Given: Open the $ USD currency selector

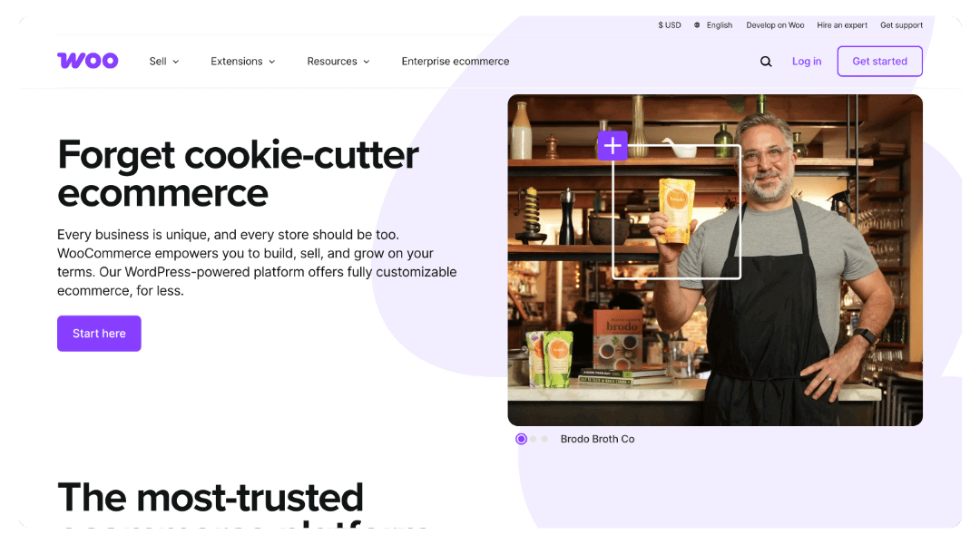Looking at the screenshot, I should [x=670, y=25].
